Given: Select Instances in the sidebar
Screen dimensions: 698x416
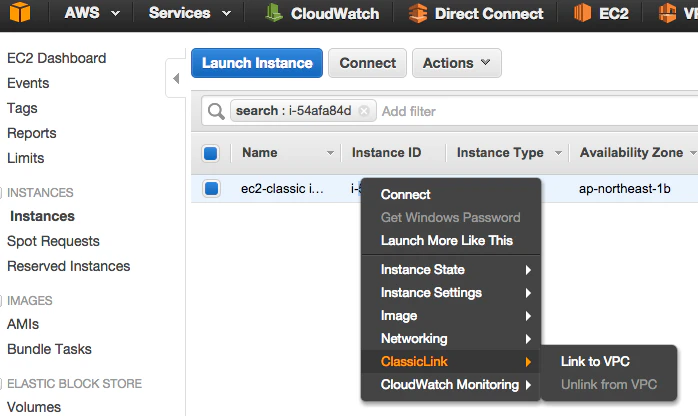Looking at the screenshot, I should (42, 216).
